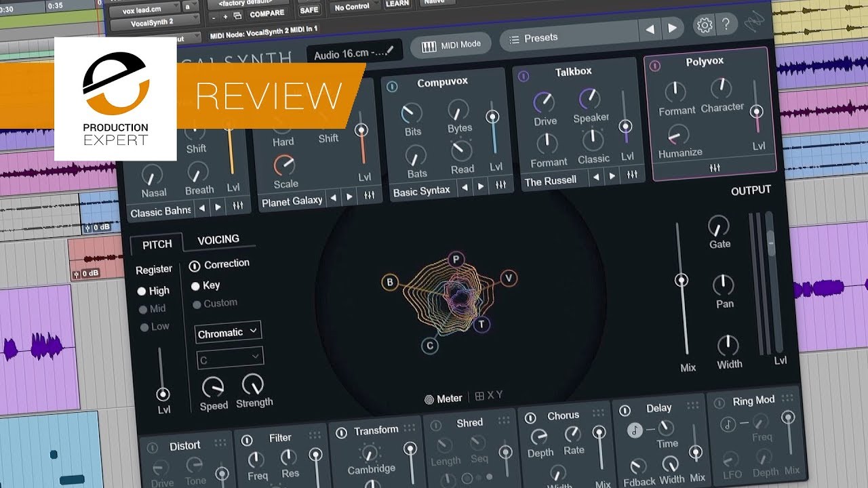Image resolution: width=868 pixels, height=488 pixels.
Task: Toggle pitch Correction power
Action: [x=194, y=266]
